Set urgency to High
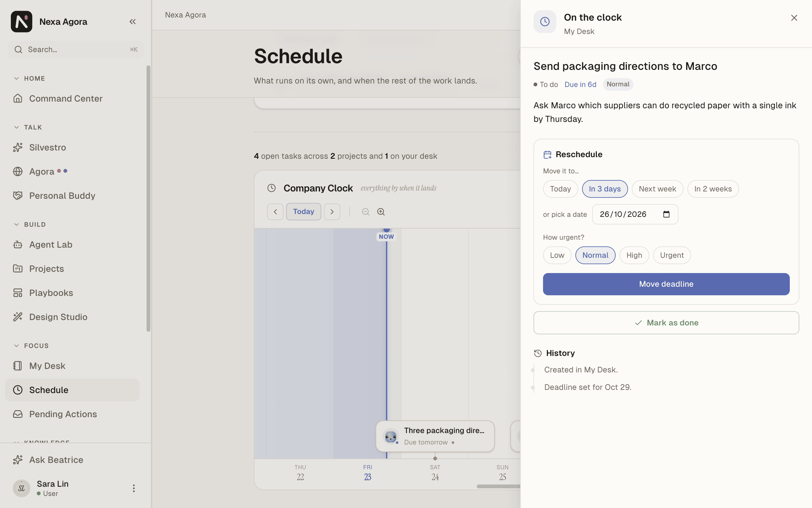 (x=634, y=255)
